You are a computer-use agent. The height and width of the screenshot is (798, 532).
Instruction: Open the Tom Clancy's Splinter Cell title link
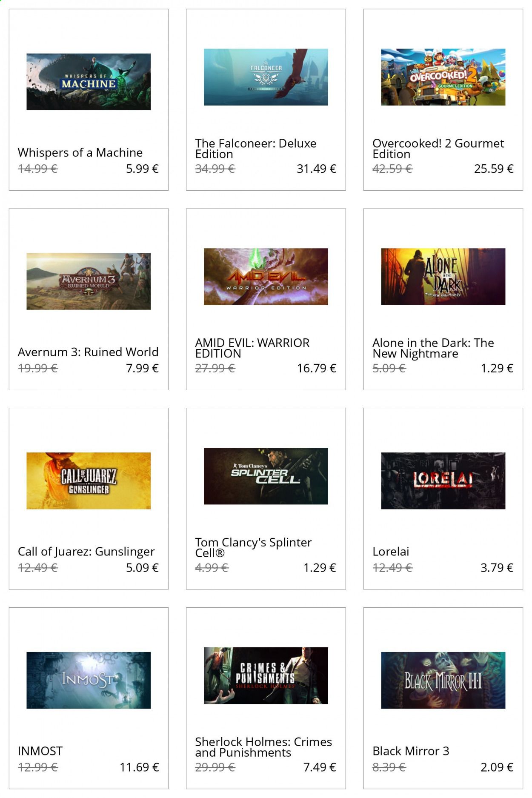(253, 547)
